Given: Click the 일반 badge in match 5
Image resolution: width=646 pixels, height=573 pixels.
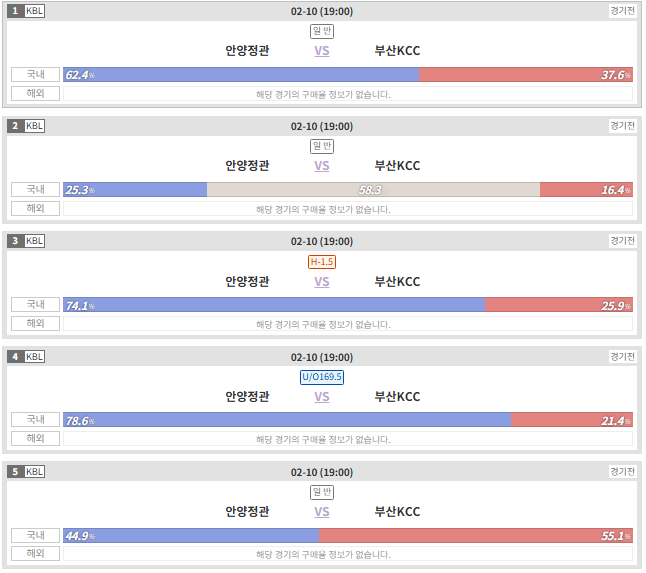Looking at the screenshot, I should (322, 492).
